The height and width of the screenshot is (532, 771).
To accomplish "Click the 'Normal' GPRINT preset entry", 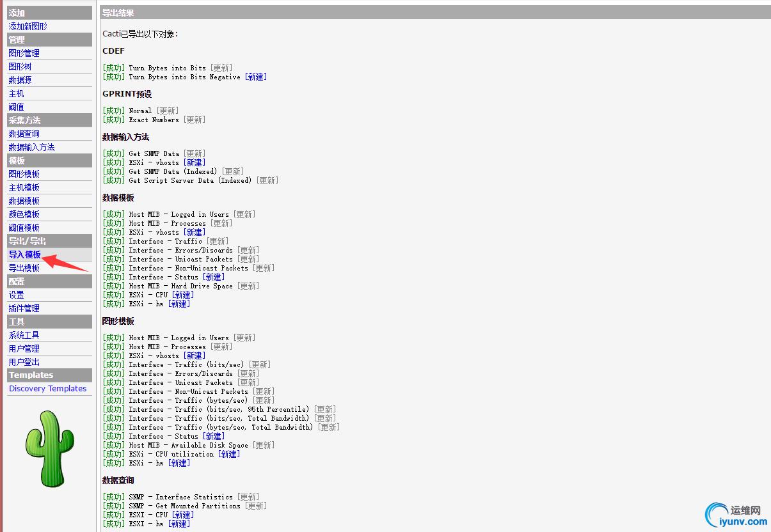I will (x=140, y=111).
